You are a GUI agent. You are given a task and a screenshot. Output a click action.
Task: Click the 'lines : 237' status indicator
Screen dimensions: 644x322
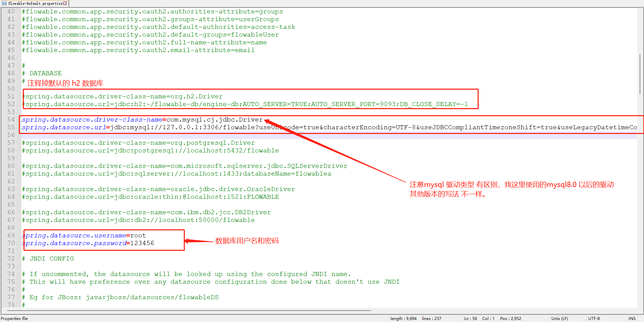[431, 318]
